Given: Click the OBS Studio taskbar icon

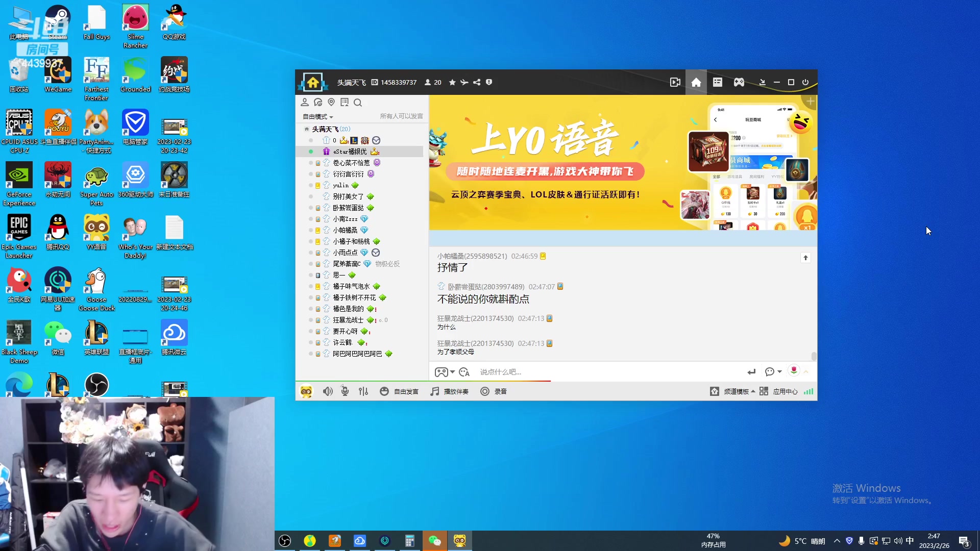Looking at the screenshot, I should pos(285,540).
